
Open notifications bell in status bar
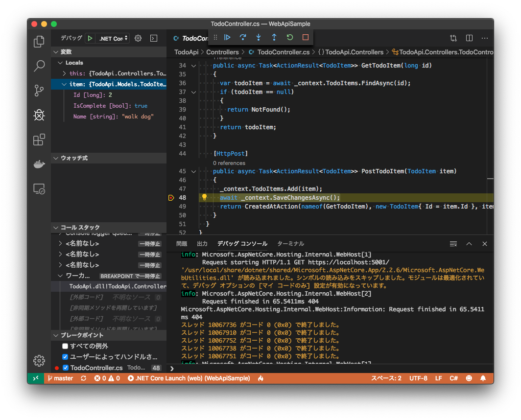tap(483, 378)
